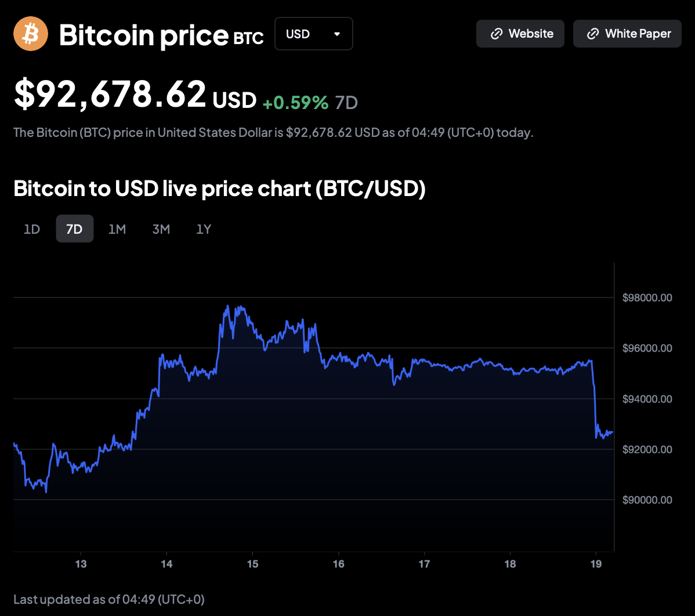Select the 1D chart range

point(32,229)
